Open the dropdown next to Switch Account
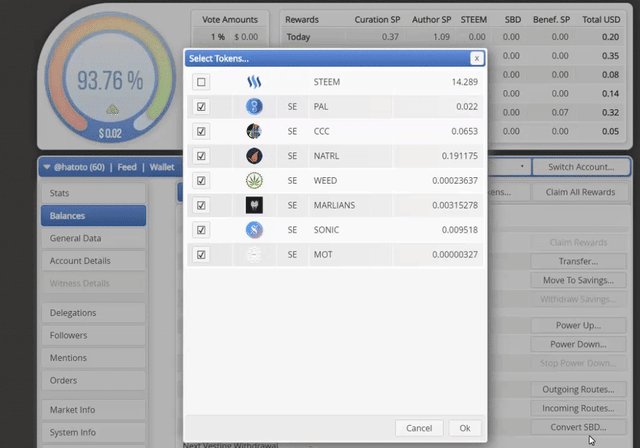 pos(522,166)
